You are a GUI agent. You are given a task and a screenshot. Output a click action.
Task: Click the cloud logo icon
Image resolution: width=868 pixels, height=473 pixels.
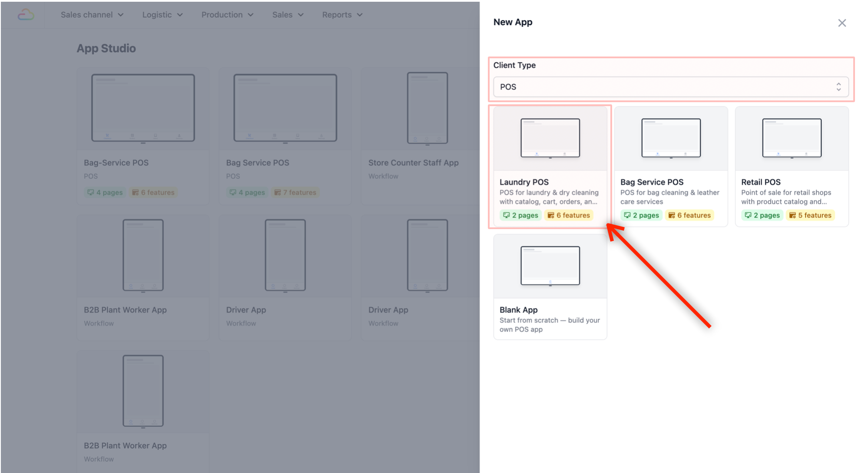pos(26,15)
